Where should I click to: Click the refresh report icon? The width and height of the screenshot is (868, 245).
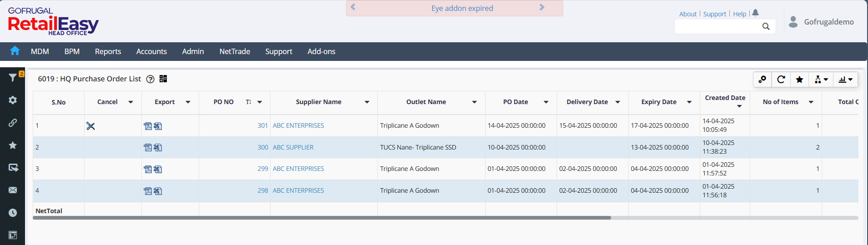pyautogui.click(x=781, y=80)
